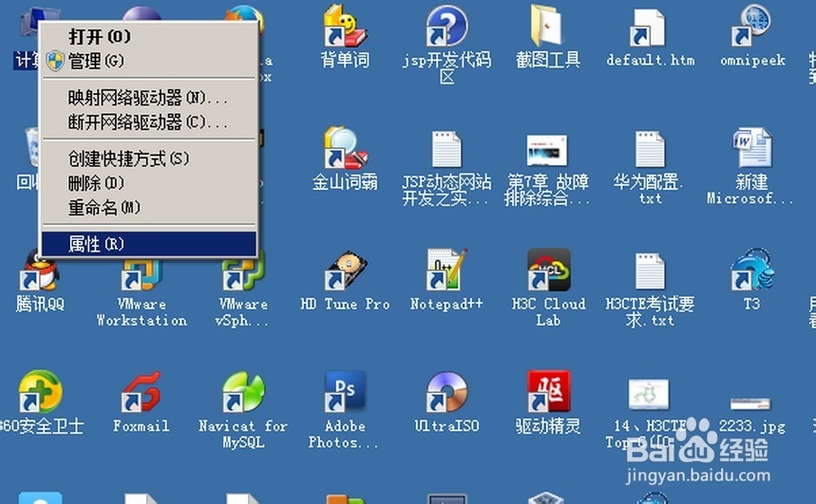Screen dimensions: 816x504
Task: Select the jsp开发代码区 shortcut icon
Action: pos(446,26)
